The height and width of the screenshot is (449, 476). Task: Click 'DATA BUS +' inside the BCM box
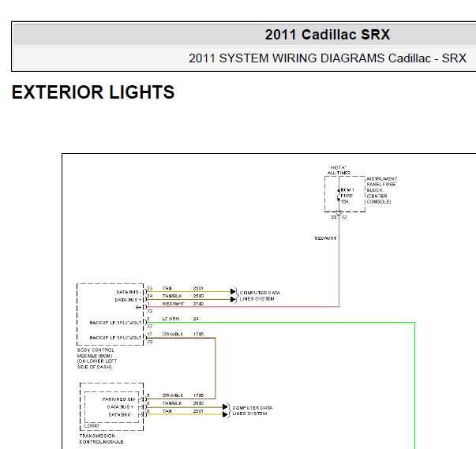point(128,300)
